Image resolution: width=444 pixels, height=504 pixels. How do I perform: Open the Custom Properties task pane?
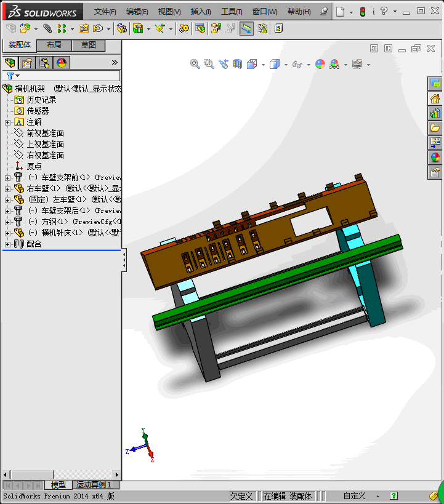coord(435,172)
